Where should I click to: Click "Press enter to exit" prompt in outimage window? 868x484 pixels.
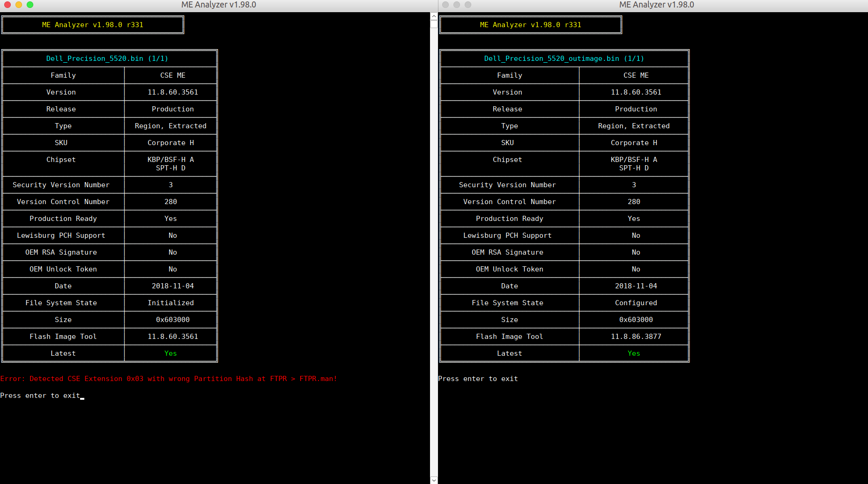point(478,379)
